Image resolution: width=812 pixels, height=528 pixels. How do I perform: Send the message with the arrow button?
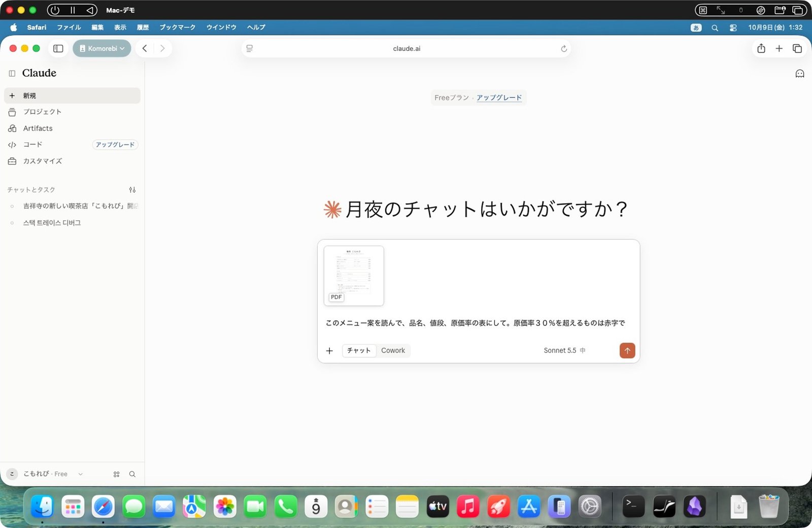click(x=627, y=351)
